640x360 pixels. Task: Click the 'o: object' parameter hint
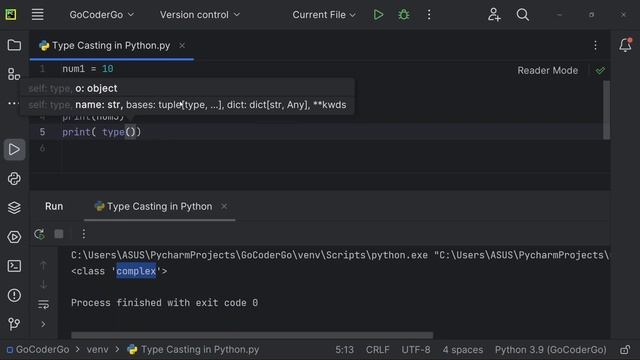pyautogui.click(x=96, y=88)
